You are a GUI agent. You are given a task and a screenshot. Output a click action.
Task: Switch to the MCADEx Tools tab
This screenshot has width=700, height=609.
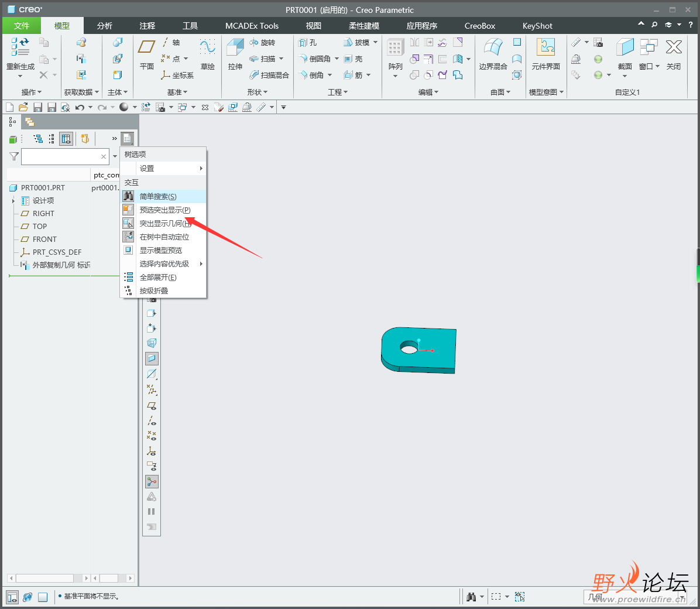click(252, 26)
